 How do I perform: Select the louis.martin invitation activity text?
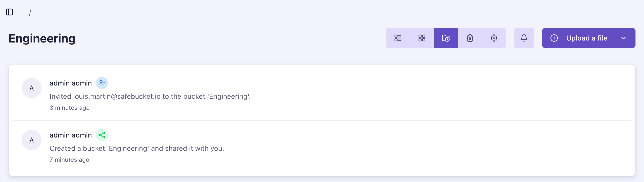[150, 96]
